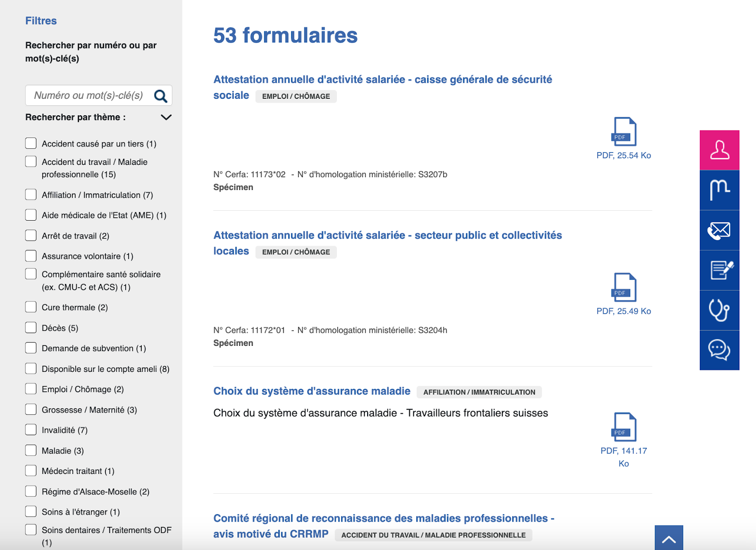
Task: Check the Accident causé par un tiers box
Action: 31,143
